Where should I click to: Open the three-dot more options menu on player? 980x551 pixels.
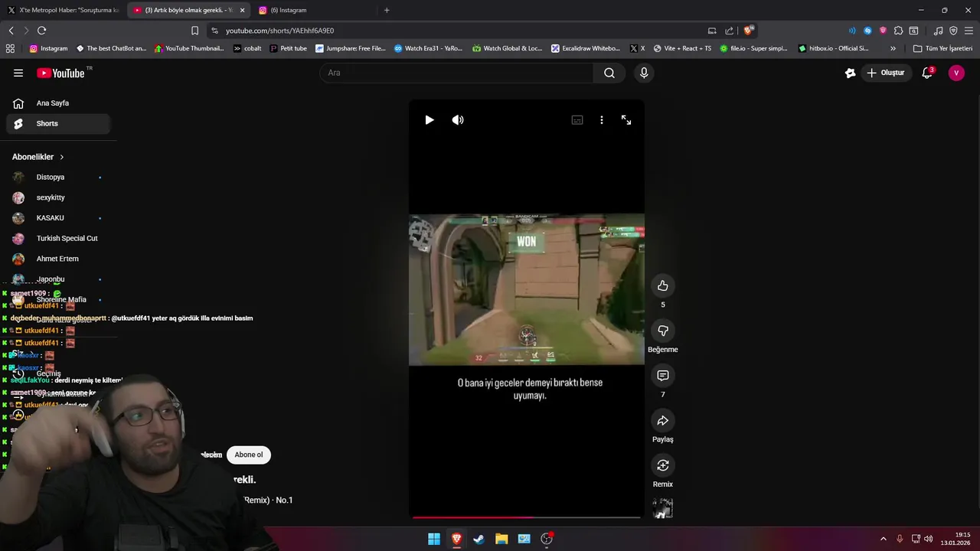coord(602,120)
